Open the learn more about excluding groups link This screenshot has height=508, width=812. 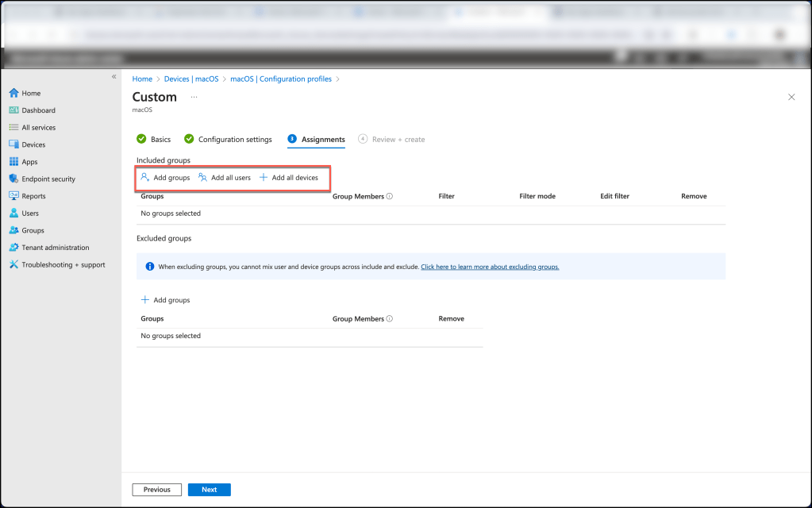490,267
